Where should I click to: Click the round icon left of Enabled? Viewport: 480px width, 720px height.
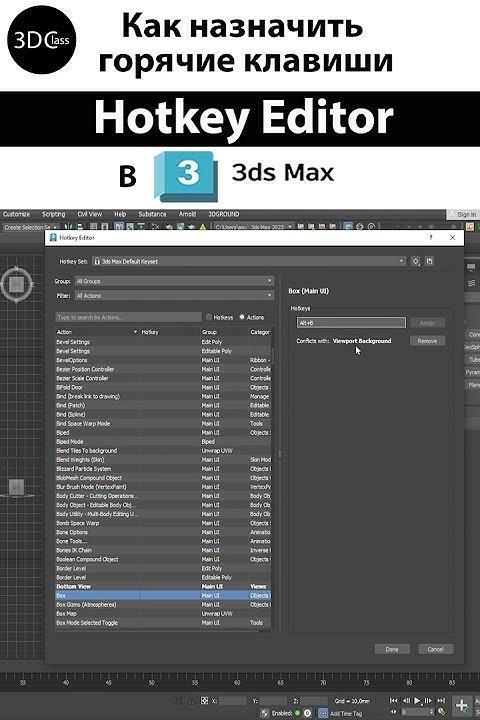(265, 713)
